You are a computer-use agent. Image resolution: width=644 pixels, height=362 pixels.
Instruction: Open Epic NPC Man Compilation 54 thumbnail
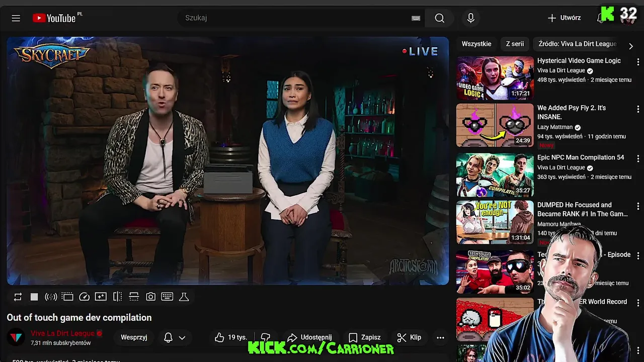coord(495,175)
